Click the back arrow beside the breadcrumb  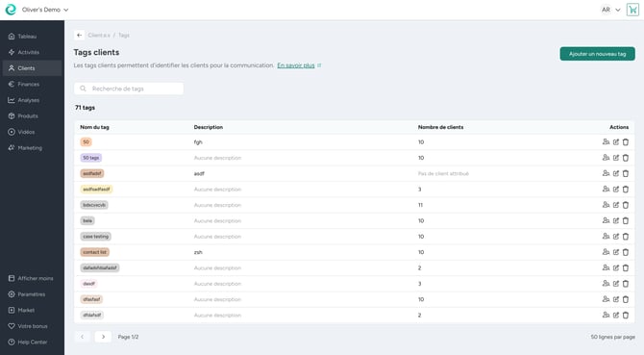79,36
